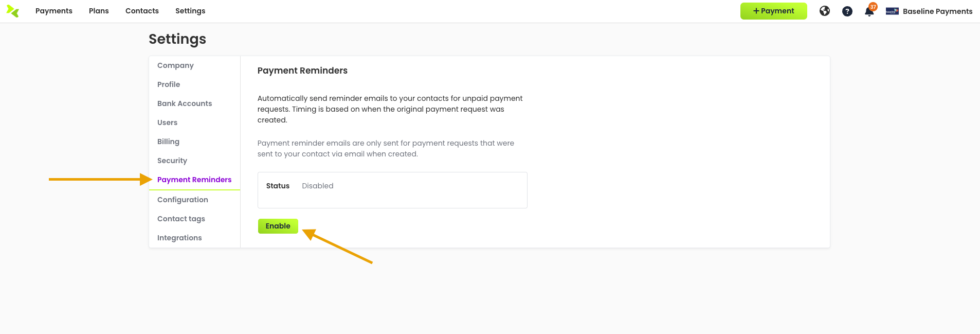This screenshot has height=334, width=980.
Task: Click the Baseline Payments company logo
Action: pyautogui.click(x=892, y=11)
